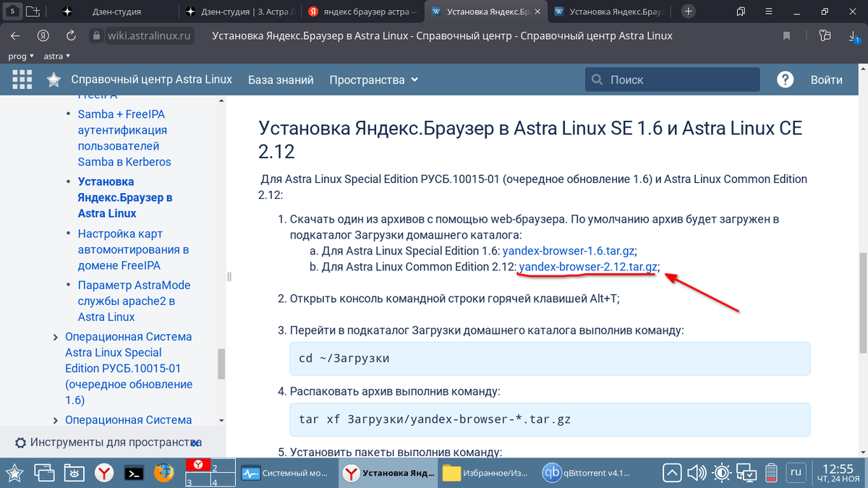Go back with the browser back arrow
868x488 pixels.
pos(16,35)
